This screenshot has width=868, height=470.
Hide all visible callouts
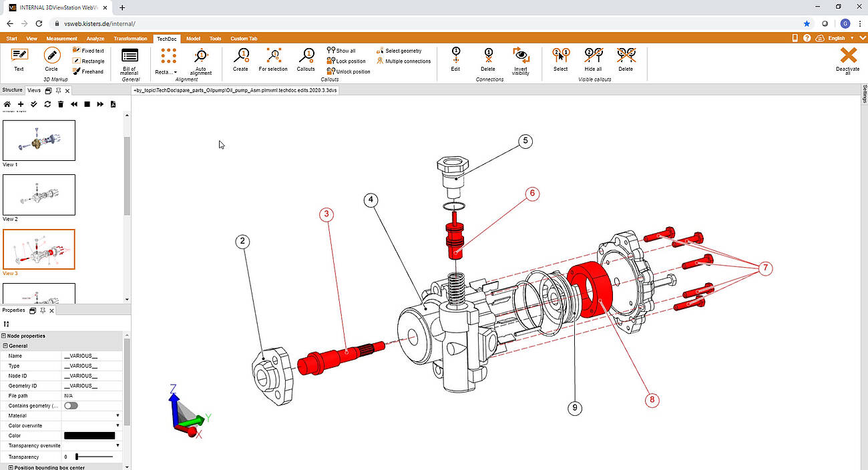[x=593, y=59]
